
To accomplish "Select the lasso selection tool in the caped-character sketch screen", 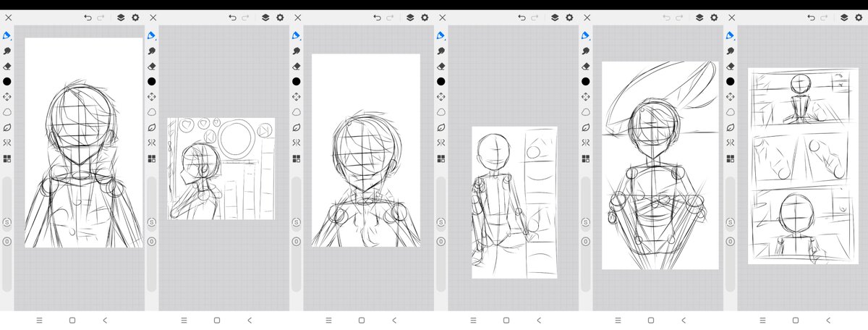I will [x=7, y=112].
